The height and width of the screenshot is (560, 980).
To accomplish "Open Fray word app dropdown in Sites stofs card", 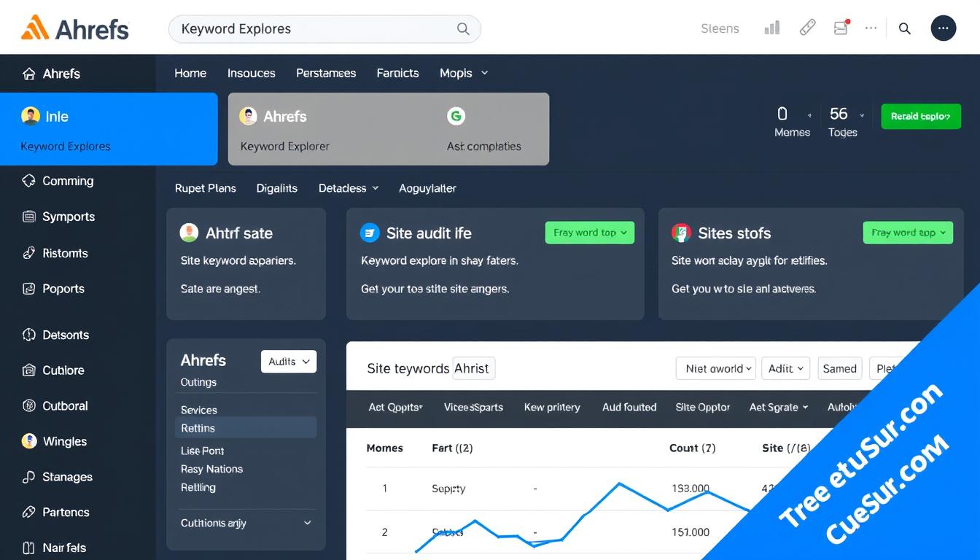I will [x=908, y=233].
